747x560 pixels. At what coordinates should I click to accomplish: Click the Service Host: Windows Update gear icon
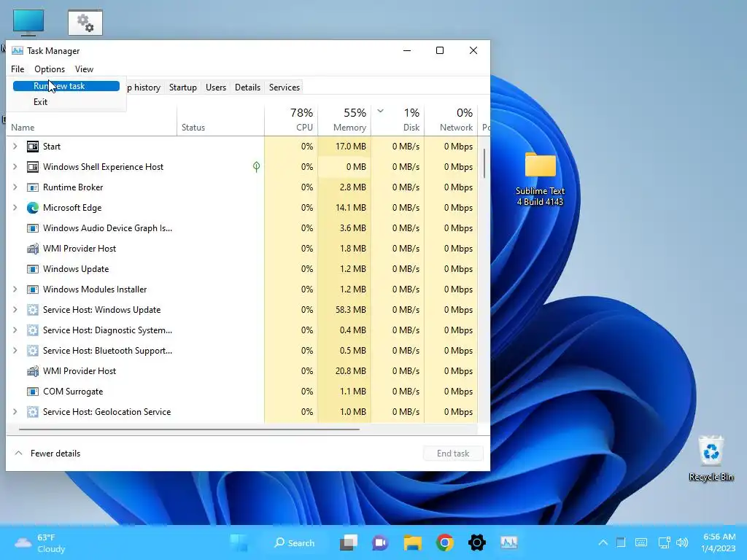[32, 310]
